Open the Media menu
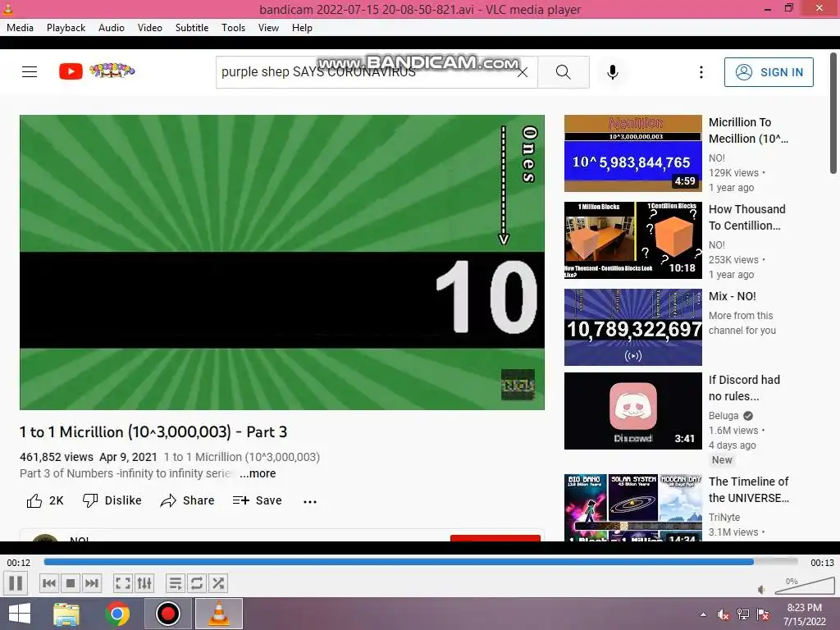840x630 pixels. point(20,28)
